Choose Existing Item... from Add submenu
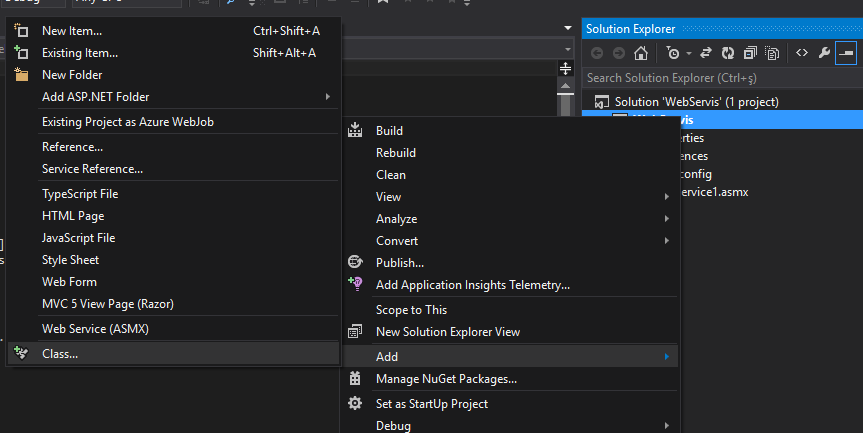This screenshot has height=433, width=863. point(173,53)
